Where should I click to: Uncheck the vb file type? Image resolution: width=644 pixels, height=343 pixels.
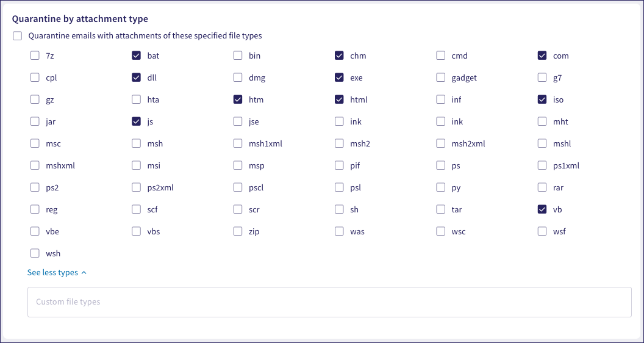click(x=542, y=209)
